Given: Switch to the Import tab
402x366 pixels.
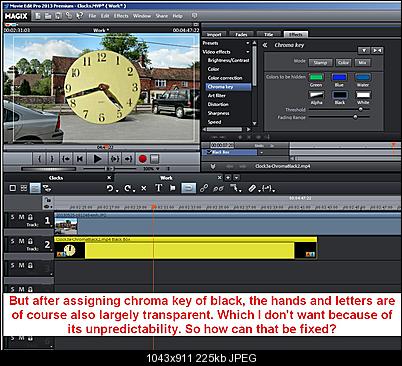Looking at the screenshot, I should coord(214,34).
